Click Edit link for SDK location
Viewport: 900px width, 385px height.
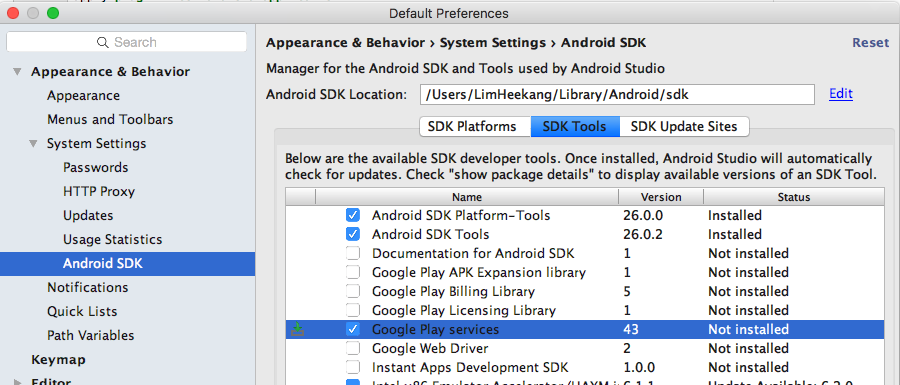click(x=841, y=94)
